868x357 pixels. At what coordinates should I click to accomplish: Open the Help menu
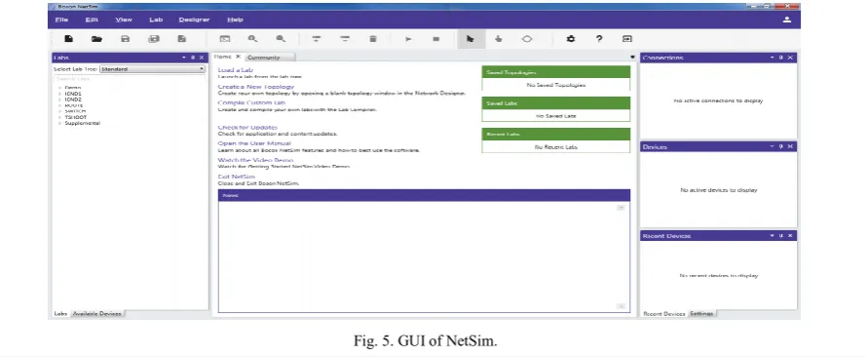tap(236, 20)
